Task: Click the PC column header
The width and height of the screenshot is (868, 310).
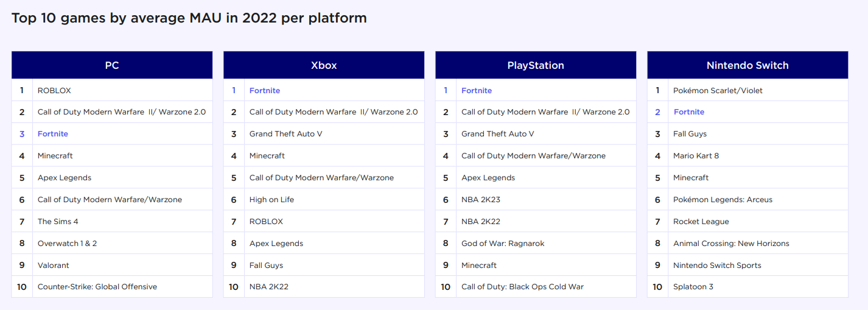Action: click(112, 65)
